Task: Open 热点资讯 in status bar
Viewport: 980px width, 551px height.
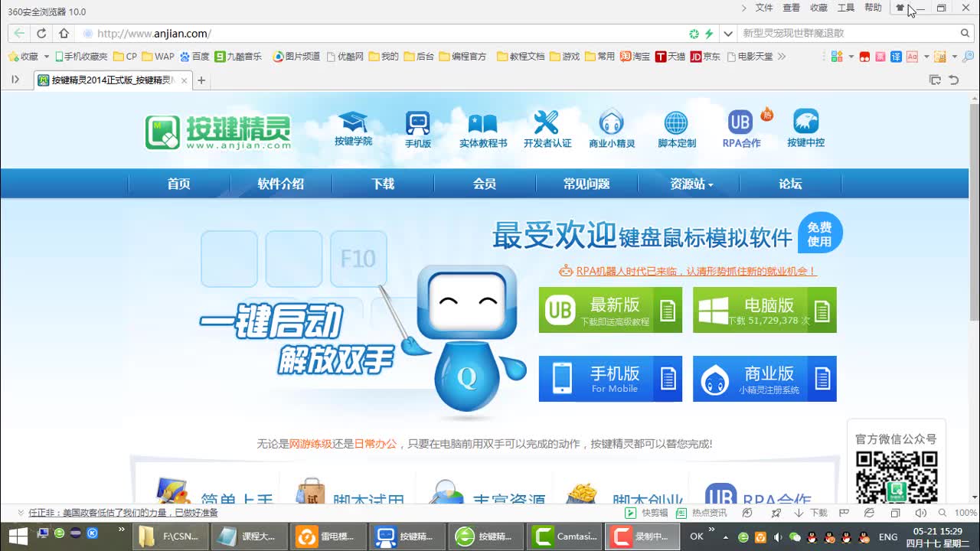Action: pos(702,513)
